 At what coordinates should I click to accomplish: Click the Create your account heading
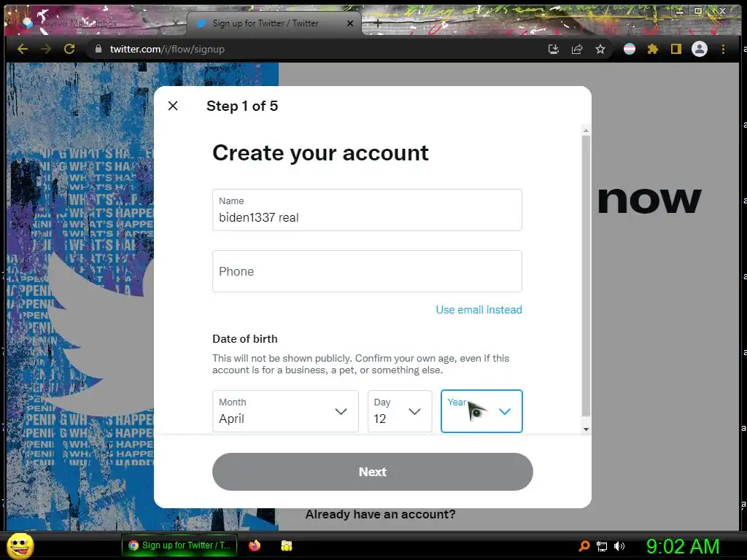pyautogui.click(x=320, y=153)
